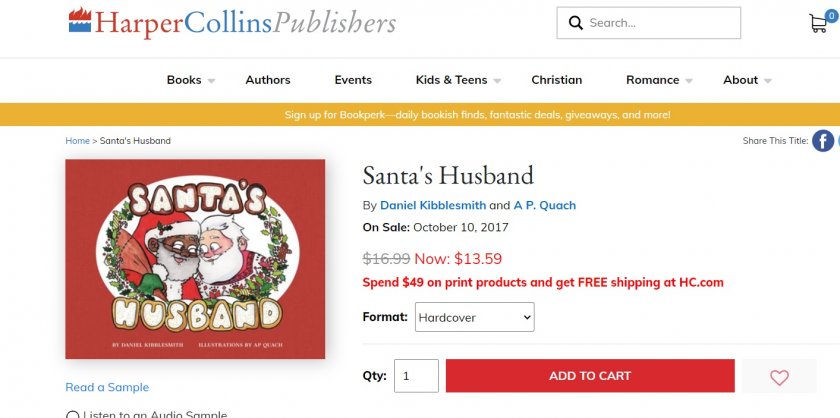Open the Christian menu item
Image resolution: width=840 pixels, height=418 pixels.
click(x=557, y=80)
